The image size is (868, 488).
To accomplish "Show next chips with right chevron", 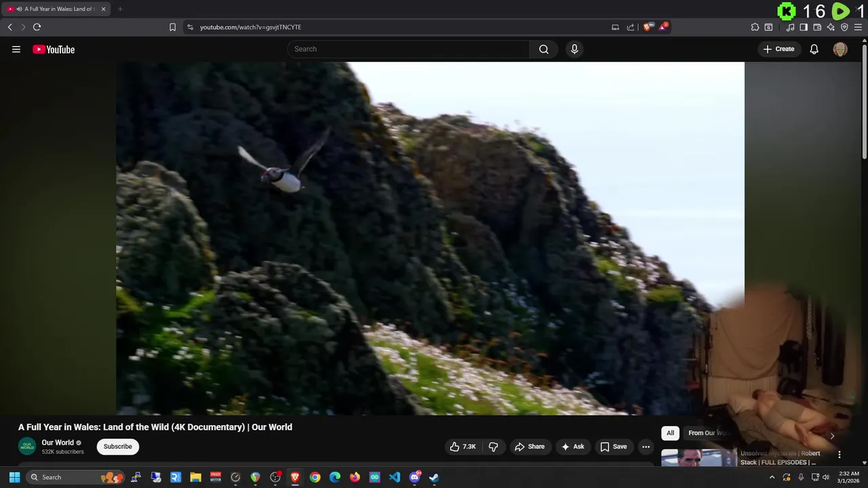I will point(832,436).
